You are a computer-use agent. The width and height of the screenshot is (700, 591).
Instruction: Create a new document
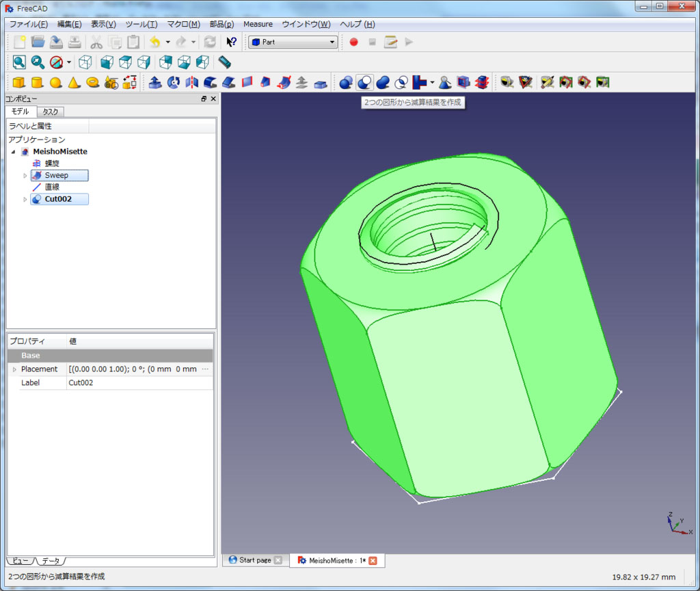19,42
